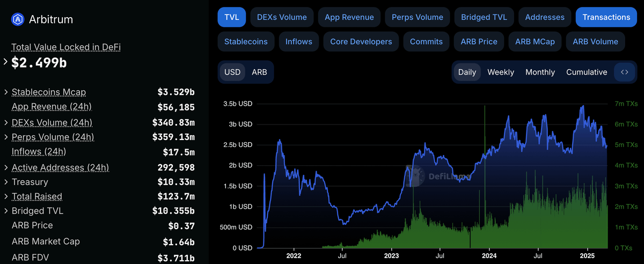Toggle Perps Volume chart metric
The image size is (644, 264).
418,17
